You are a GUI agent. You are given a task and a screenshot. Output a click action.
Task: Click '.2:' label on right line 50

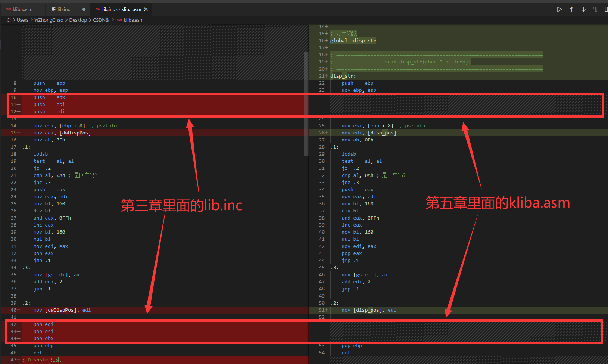click(x=334, y=303)
